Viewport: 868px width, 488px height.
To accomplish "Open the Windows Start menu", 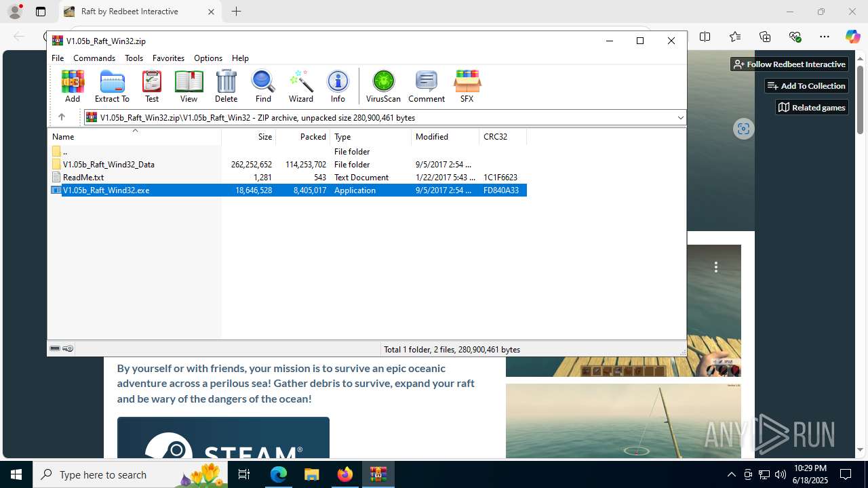I will [x=16, y=474].
